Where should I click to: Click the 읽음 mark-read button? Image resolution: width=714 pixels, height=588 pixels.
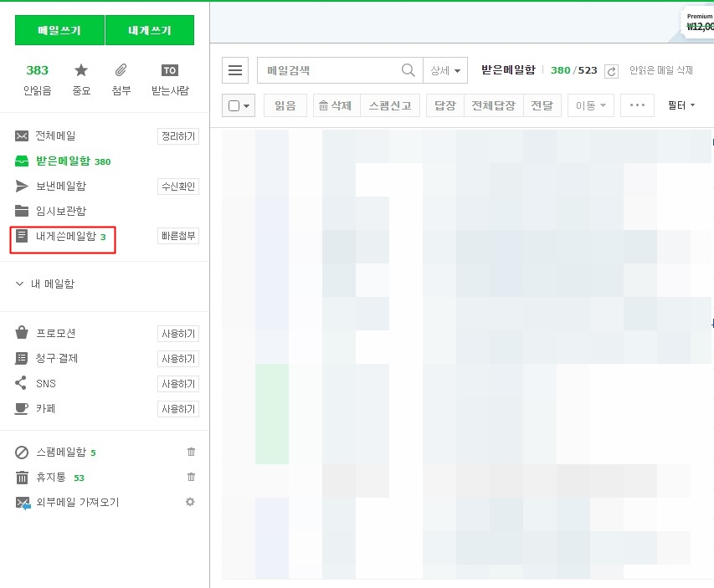(285, 105)
